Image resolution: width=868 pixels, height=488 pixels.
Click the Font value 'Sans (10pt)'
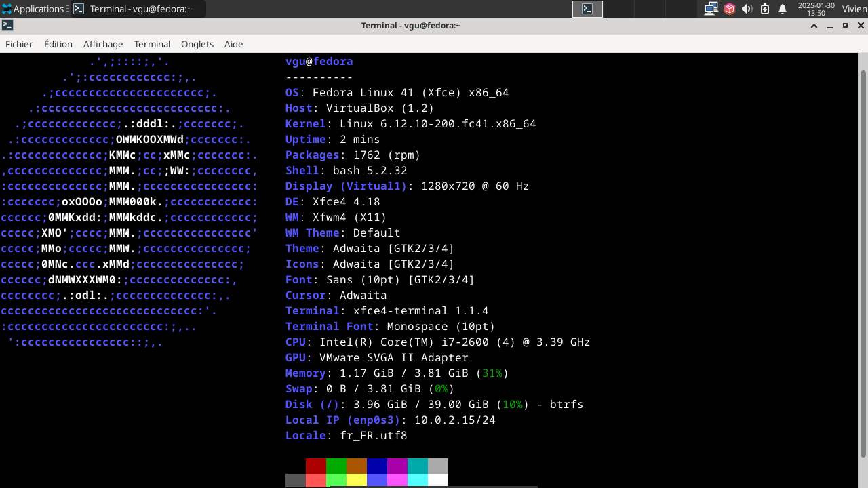coord(363,279)
